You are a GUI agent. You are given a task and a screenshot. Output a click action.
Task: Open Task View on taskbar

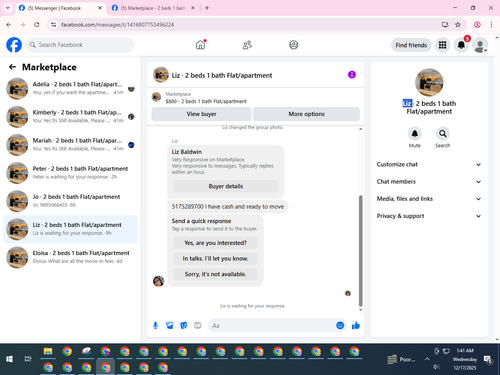coord(28,359)
